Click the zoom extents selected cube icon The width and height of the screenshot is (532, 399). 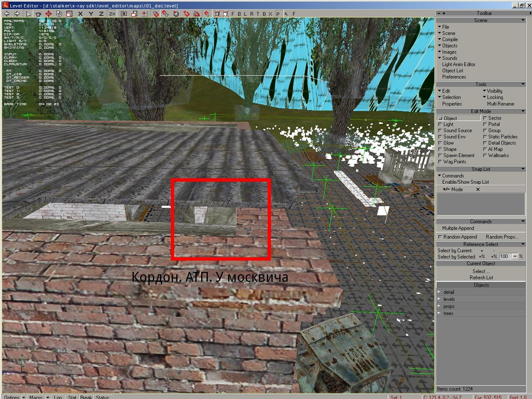point(226,14)
